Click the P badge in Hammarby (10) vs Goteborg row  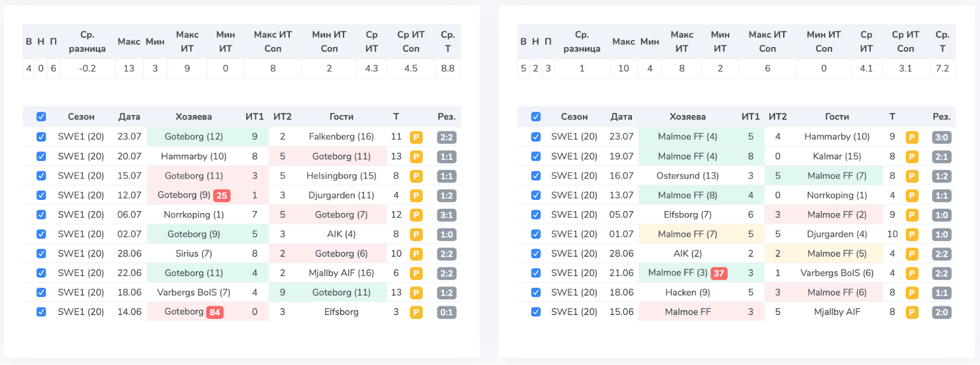coord(416,157)
